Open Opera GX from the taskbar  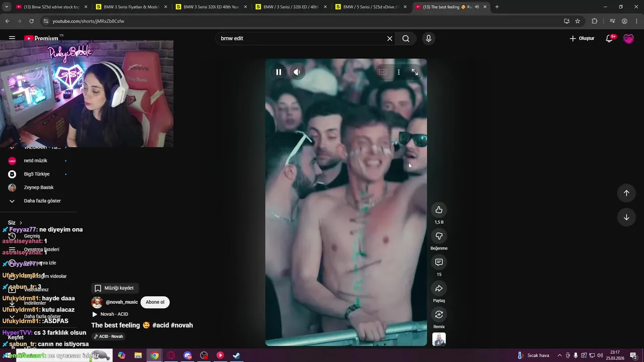tap(171, 355)
